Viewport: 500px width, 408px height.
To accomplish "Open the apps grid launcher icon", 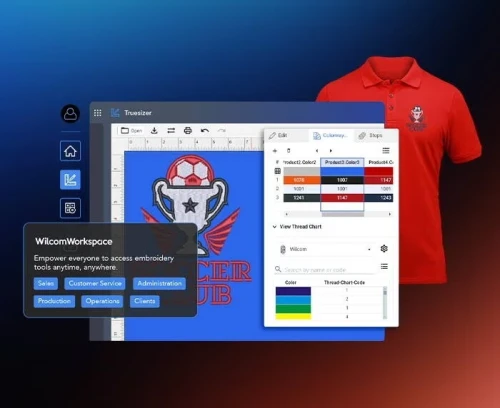I will 98,113.
